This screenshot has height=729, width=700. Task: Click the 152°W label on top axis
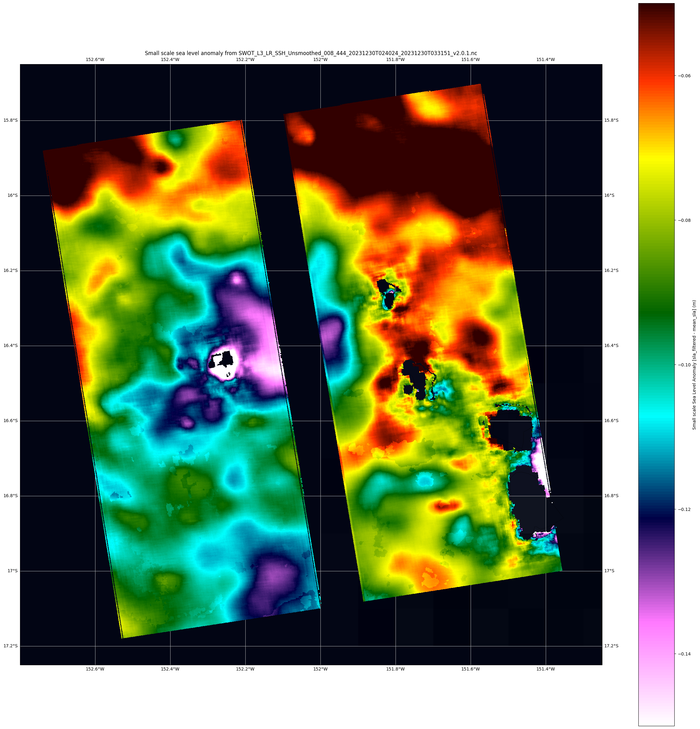tap(320, 59)
